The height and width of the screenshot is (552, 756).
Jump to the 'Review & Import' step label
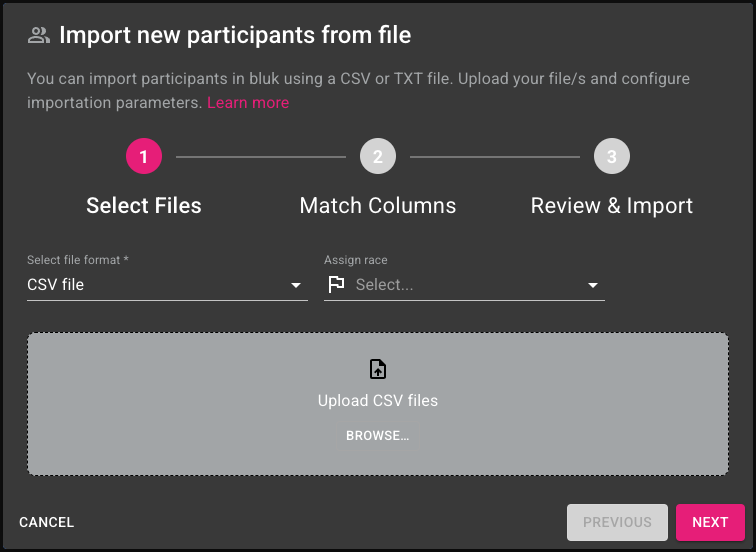tap(611, 206)
